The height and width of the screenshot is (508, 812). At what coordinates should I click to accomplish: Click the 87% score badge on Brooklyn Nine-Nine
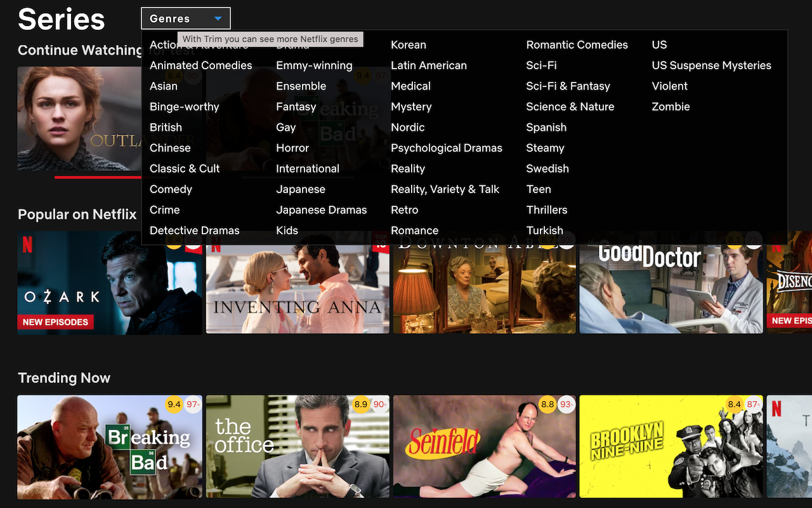(753, 404)
